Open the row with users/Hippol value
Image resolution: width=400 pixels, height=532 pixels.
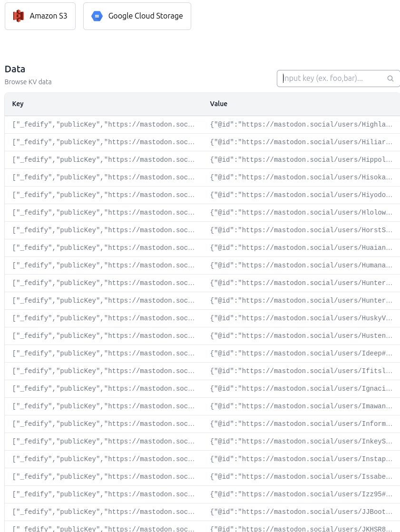coord(202,160)
